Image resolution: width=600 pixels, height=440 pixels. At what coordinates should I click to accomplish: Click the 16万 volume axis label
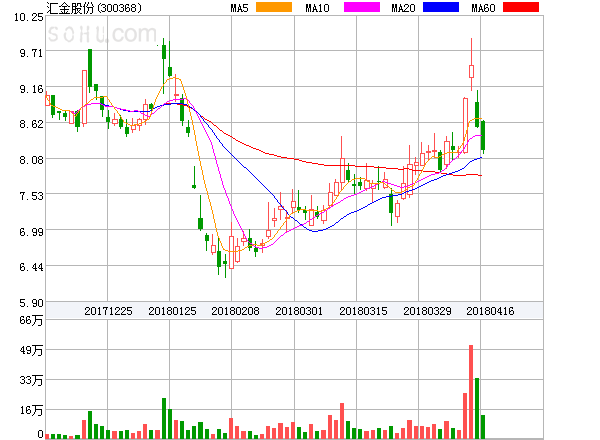pos(31,410)
